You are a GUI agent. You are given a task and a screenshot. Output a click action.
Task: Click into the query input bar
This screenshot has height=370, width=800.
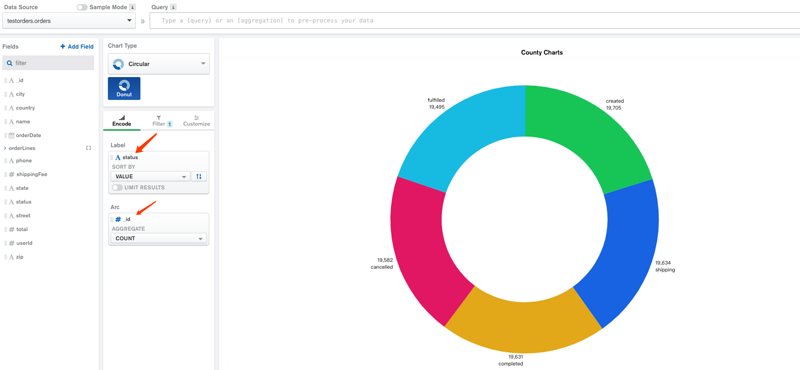tap(474, 21)
